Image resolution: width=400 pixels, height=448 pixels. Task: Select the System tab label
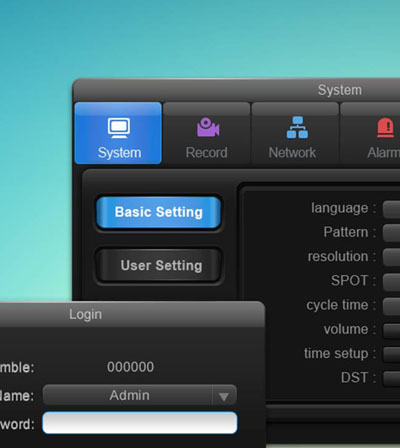[x=119, y=153]
